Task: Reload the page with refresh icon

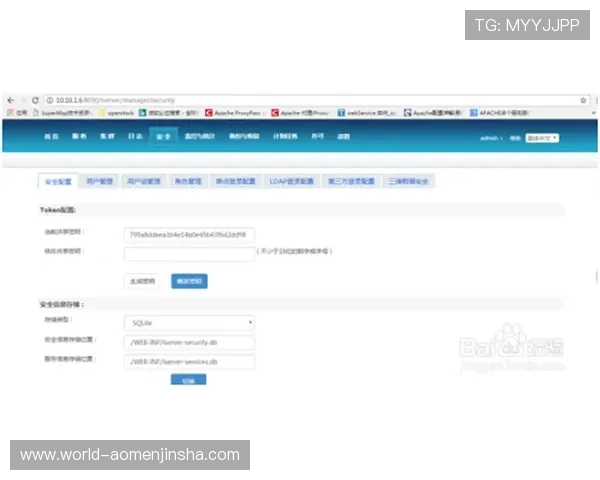Action: pyautogui.click(x=35, y=101)
